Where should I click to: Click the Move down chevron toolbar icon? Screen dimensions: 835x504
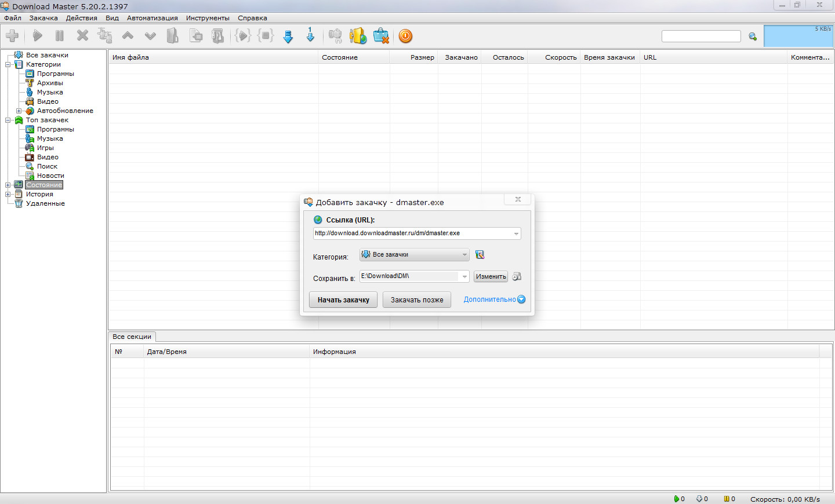tap(150, 36)
